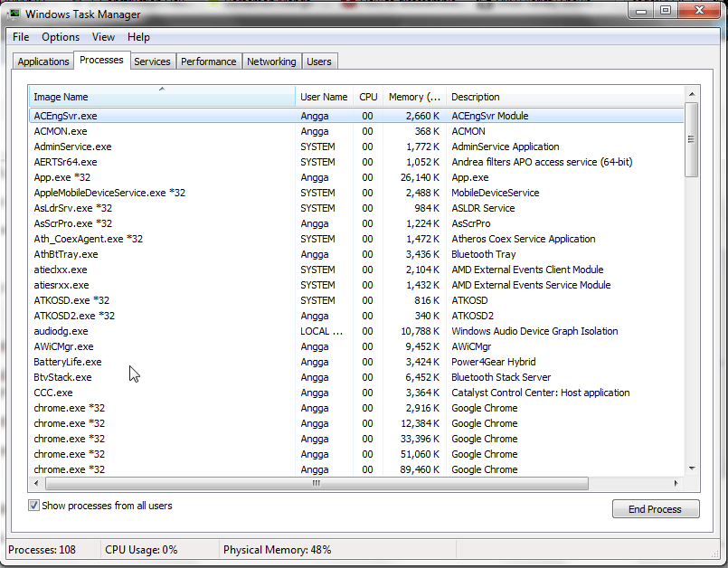728x568 pixels.
Task: Click the Processes: 108 status entry
Action: pos(42,550)
